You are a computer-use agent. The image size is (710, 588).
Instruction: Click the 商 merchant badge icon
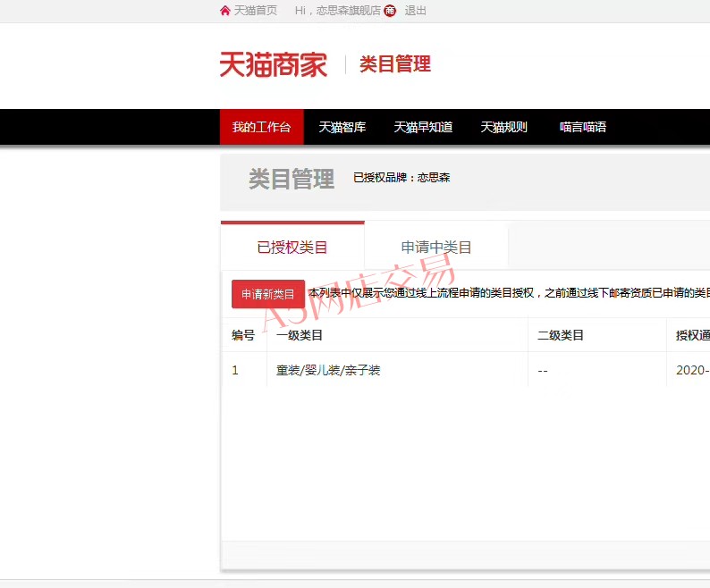[x=390, y=11]
